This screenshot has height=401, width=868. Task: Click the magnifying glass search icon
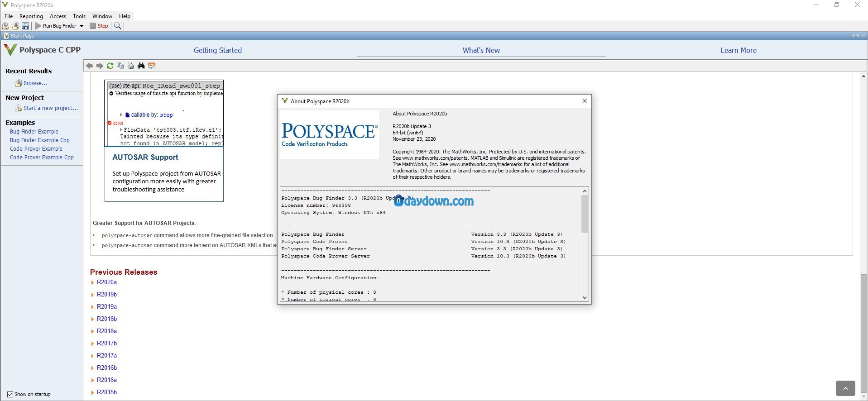click(118, 26)
